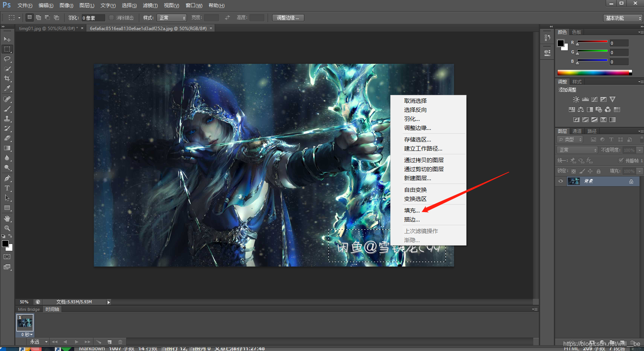Expand the marquee tool preset picker arrow
644x351 pixels.
click(20, 18)
